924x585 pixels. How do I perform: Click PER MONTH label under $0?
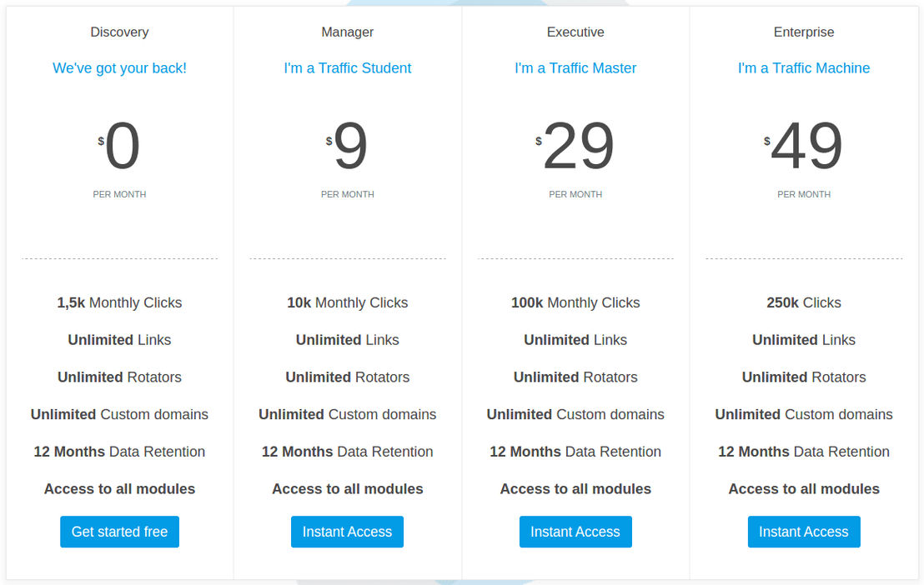click(119, 194)
